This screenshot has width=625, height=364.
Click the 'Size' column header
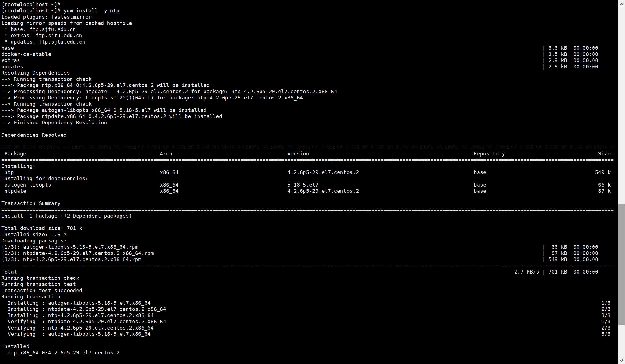604,154
